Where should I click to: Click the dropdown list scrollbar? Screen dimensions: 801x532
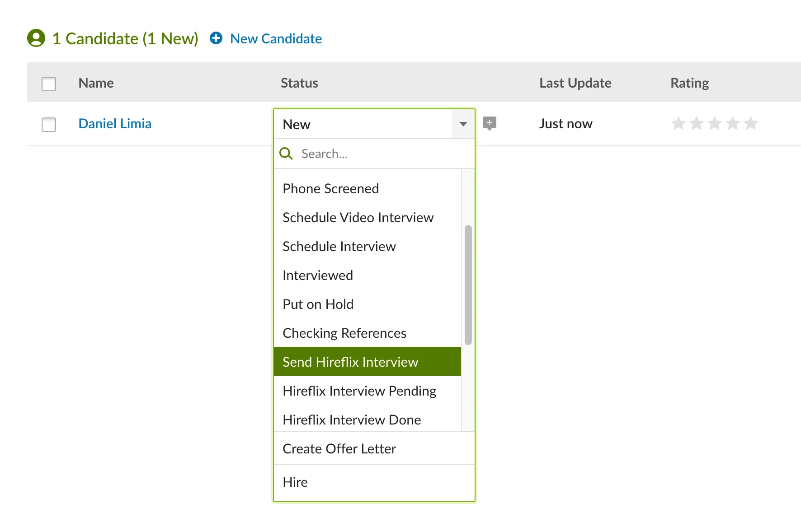pos(468,285)
